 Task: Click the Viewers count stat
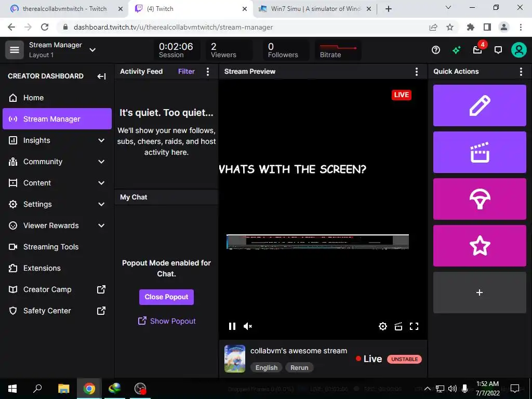tap(229, 50)
